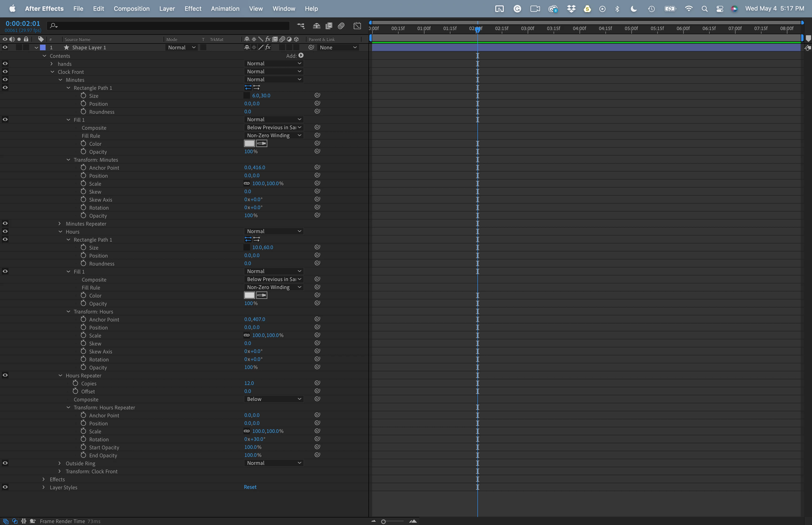The height and width of the screenshot is (525, 812).
Task: Hide the hands shape group
Action: 5,63
